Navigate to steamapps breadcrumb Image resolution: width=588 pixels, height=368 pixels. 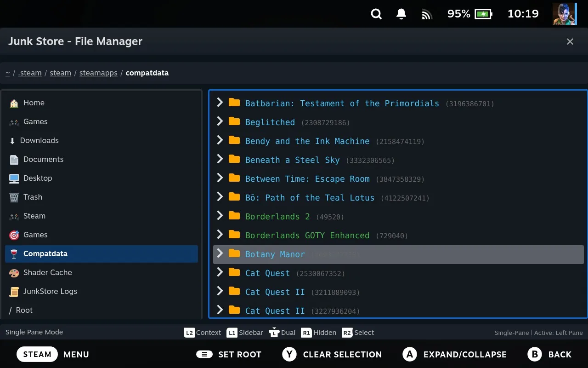click(98, 73)
